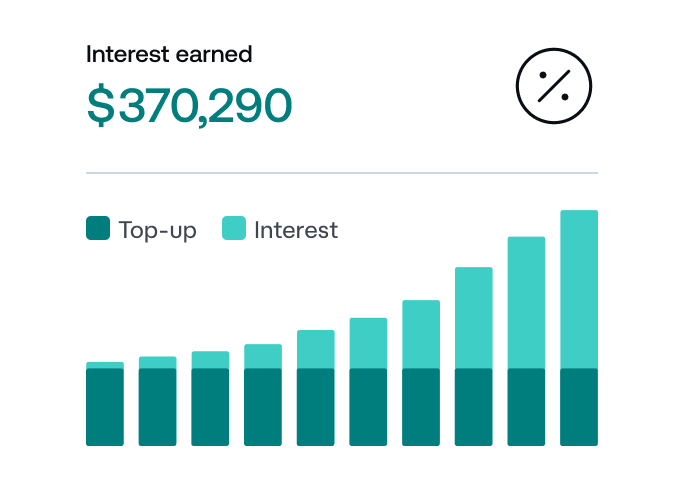The image size is (684, 482).
Task: Click the dark teal Top-up legend swatch
Action: point(98,229)
